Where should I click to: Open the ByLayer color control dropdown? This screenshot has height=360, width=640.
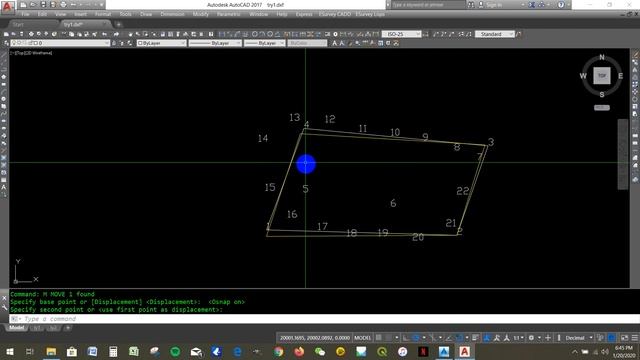pyautogui.click(x=161, y=43)
